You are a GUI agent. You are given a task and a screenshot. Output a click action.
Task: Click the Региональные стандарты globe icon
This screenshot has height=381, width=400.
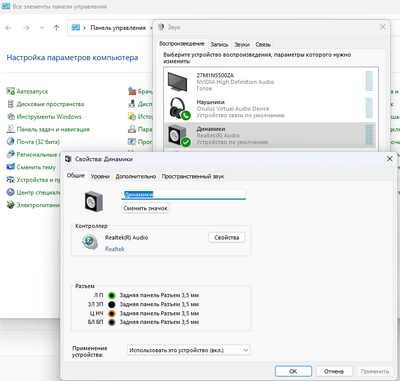tap(11, 154)
